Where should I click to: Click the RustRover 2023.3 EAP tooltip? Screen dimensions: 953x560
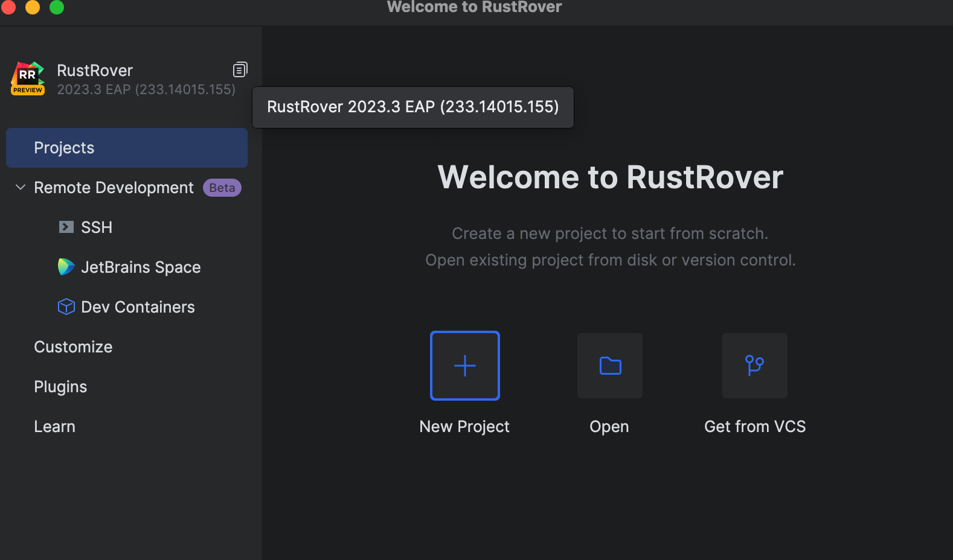pyautogui.click(x=413, y=107)
